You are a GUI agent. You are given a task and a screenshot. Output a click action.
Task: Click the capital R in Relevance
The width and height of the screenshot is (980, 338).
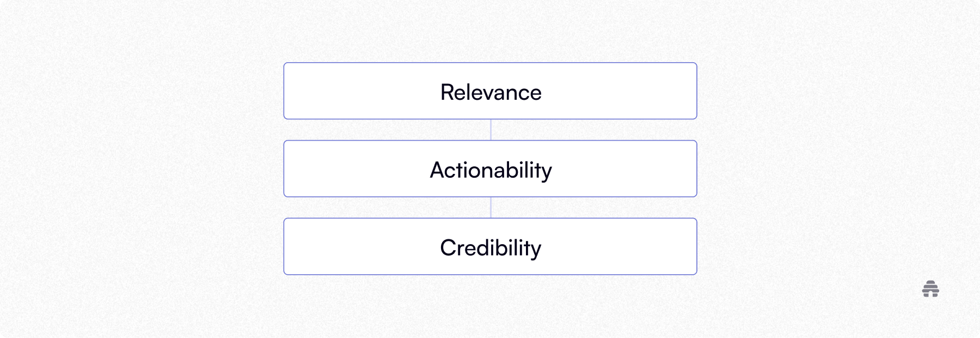[446, 92]
